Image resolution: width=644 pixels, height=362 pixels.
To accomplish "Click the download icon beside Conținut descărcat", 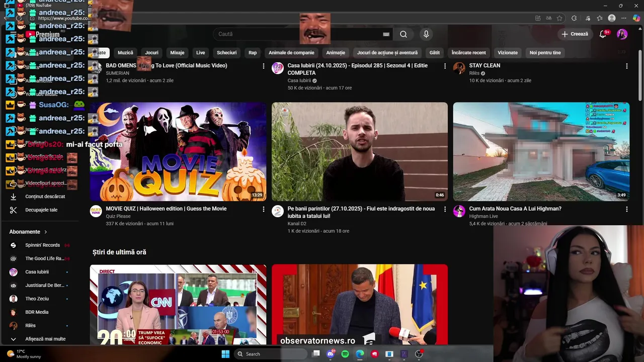I will 14,197.
